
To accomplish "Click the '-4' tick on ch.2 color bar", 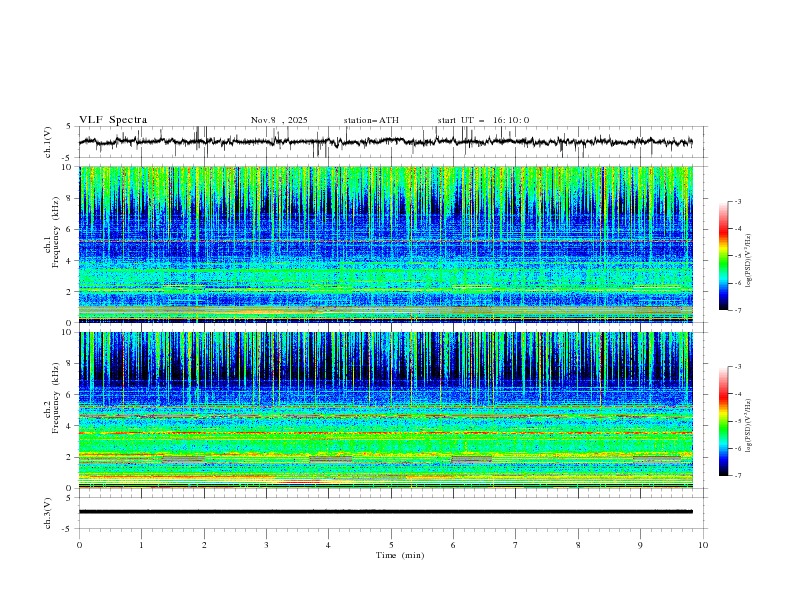I will (737, 394).
